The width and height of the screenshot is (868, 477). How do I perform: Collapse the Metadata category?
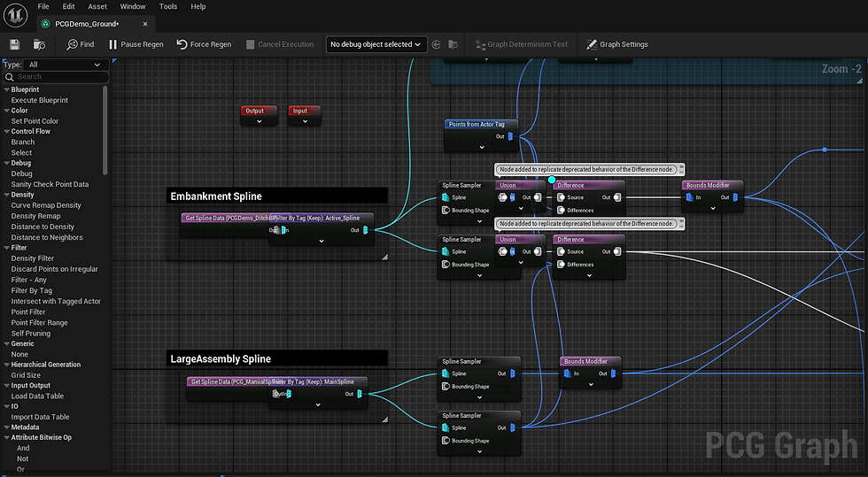coord(7,427)
